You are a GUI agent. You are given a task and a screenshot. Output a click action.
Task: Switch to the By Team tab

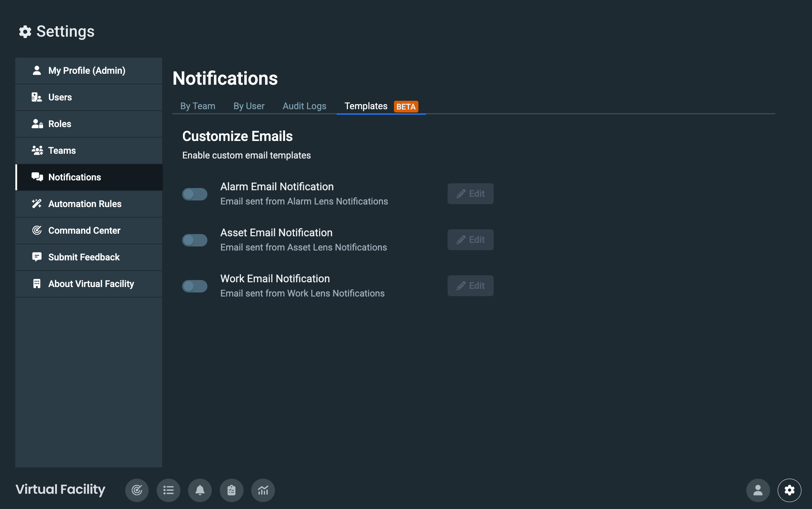(x=198, y=106)
